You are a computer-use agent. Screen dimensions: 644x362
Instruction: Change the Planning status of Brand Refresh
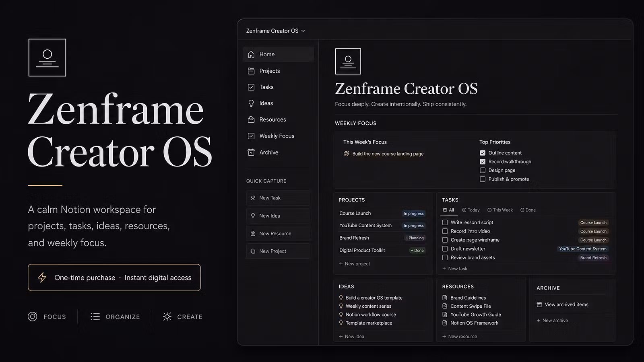(415, 238)
